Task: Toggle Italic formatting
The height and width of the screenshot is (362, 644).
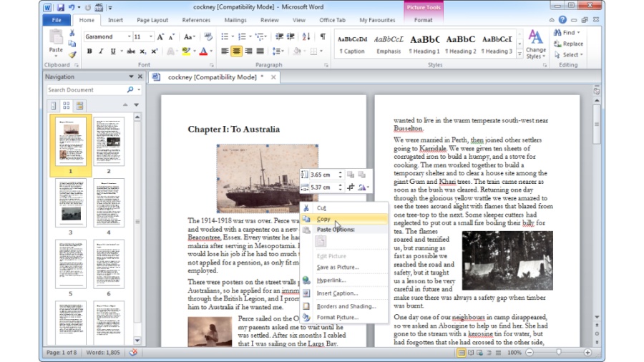Action: pos(101,52)
